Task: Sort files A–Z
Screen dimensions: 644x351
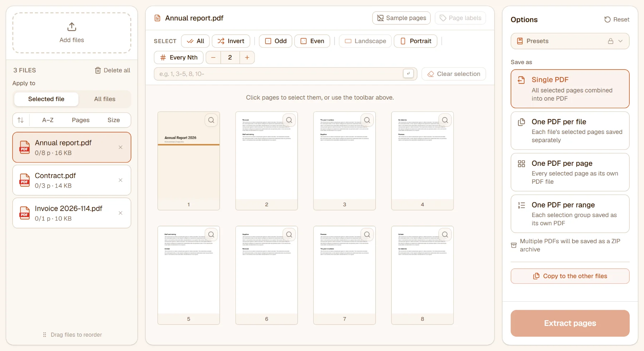Action: tap(48, 120)
